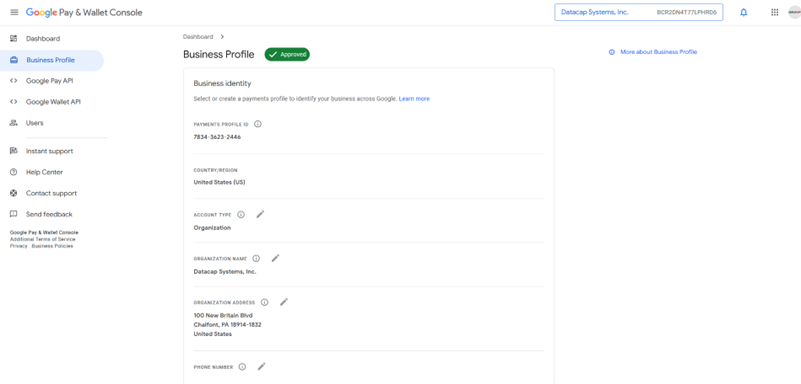The height and width of the screenshot is (384, 801).
Task: Click the Organization account type value
Action: click(x=212, y=228)
